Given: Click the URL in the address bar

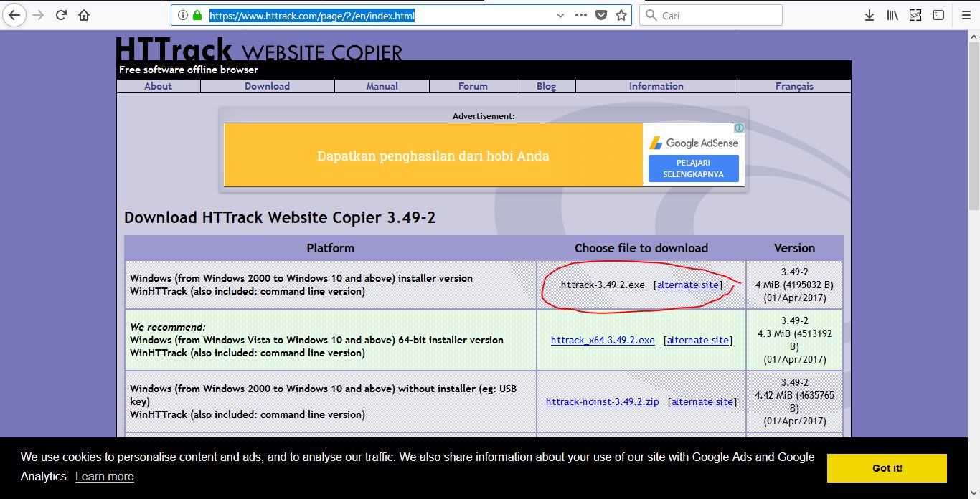Looking at the screenshot, I should 312,15.
